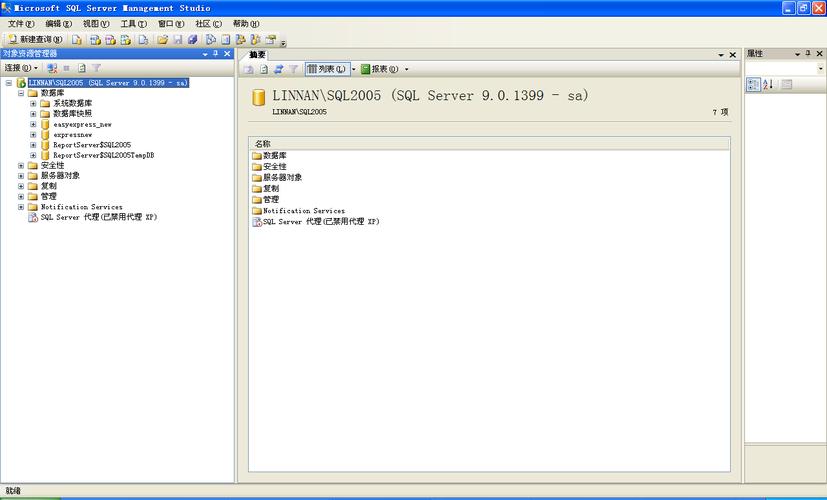The image size is (827, 500).
Task: Toggle auto-hide pin on Object Explorer panel
Action: pos(216,54)
